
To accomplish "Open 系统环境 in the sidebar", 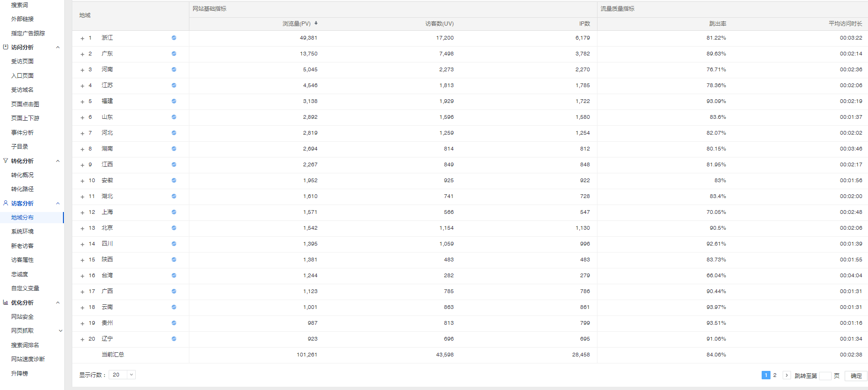I will pos(22,232).
